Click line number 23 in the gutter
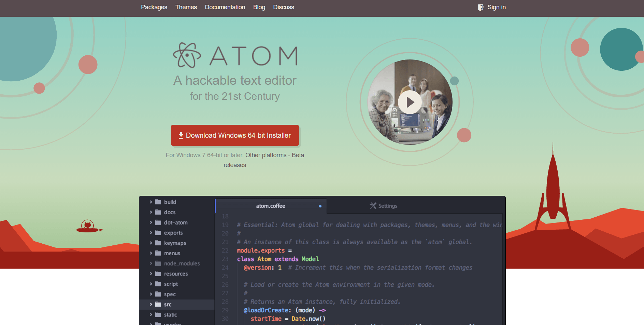This screenshot has width=644, height=325. point(225,259)
